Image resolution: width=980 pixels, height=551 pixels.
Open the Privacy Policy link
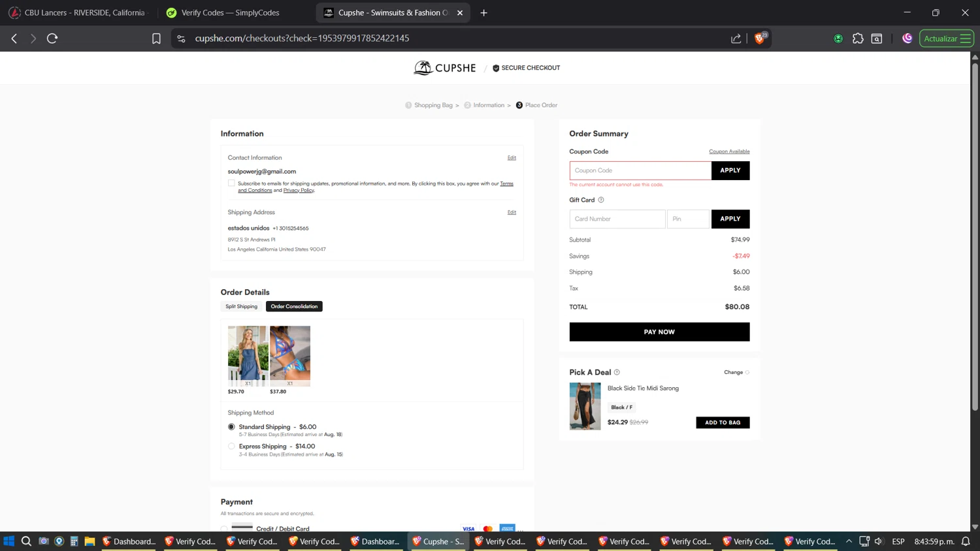coord(299,191)
